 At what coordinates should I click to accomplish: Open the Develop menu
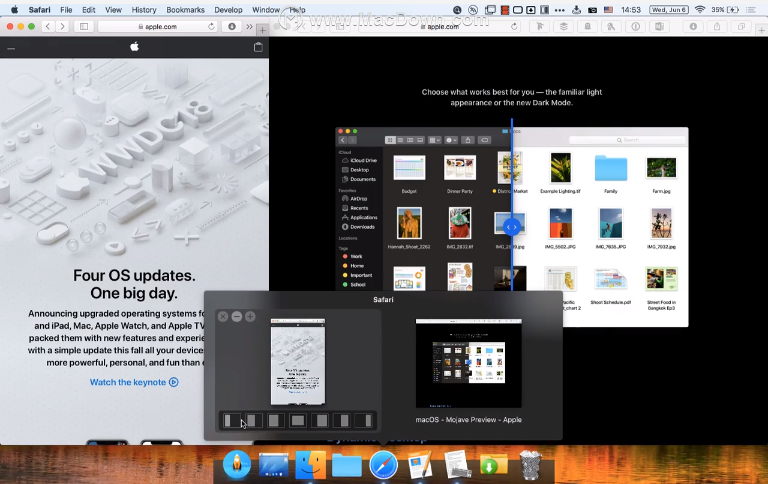pos(228,10)
